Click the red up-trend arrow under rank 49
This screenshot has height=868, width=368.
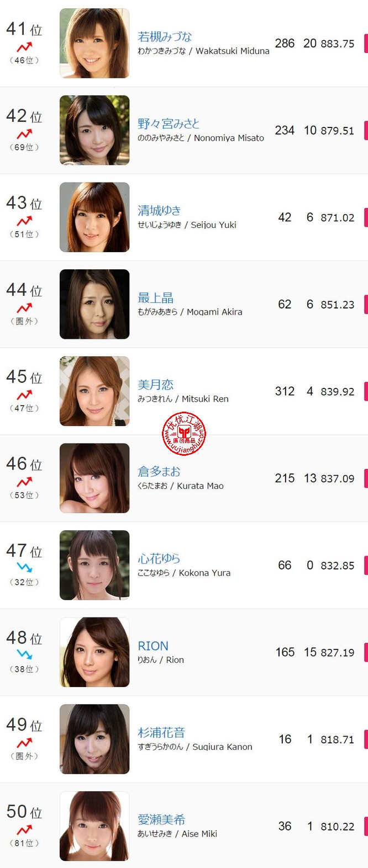24,743
